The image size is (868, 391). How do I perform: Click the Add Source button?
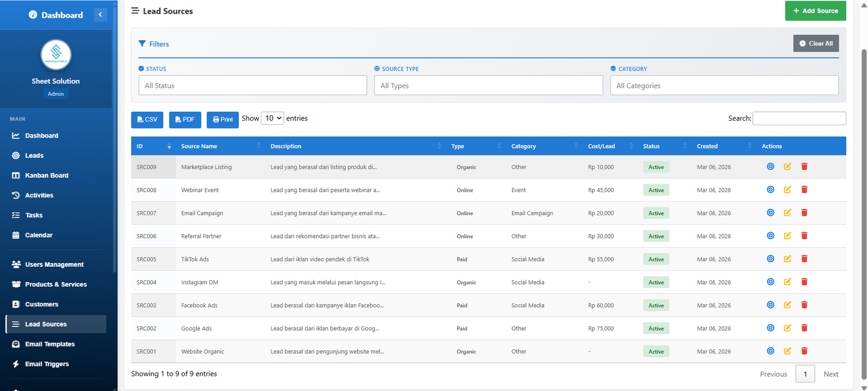point(815,11)
